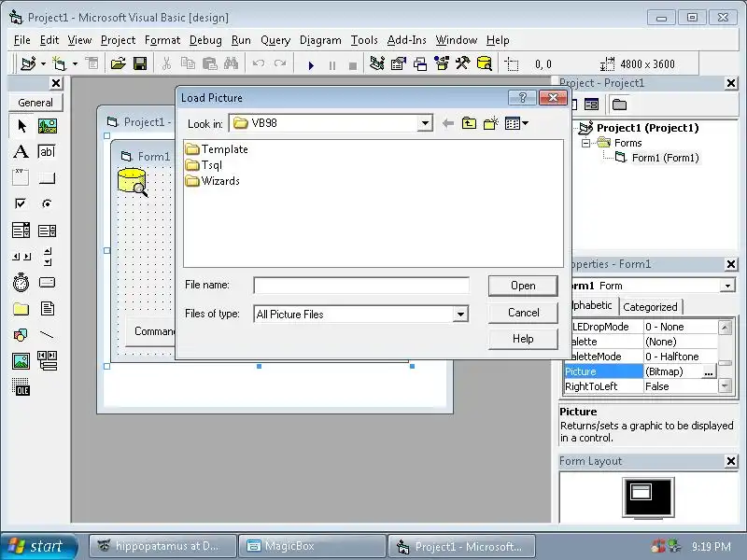The width and height of the screenshot is (747, 560).
Task: Open the File menu
Action: [21, 40]
